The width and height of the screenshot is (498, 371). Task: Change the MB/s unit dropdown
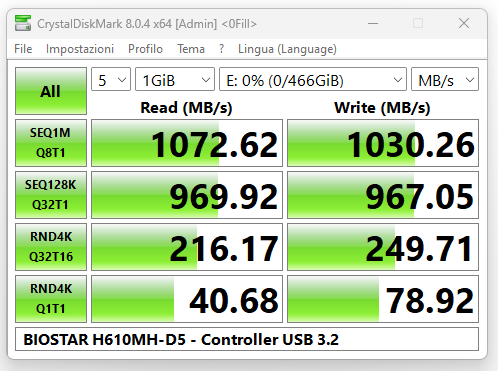pos(445,79)
